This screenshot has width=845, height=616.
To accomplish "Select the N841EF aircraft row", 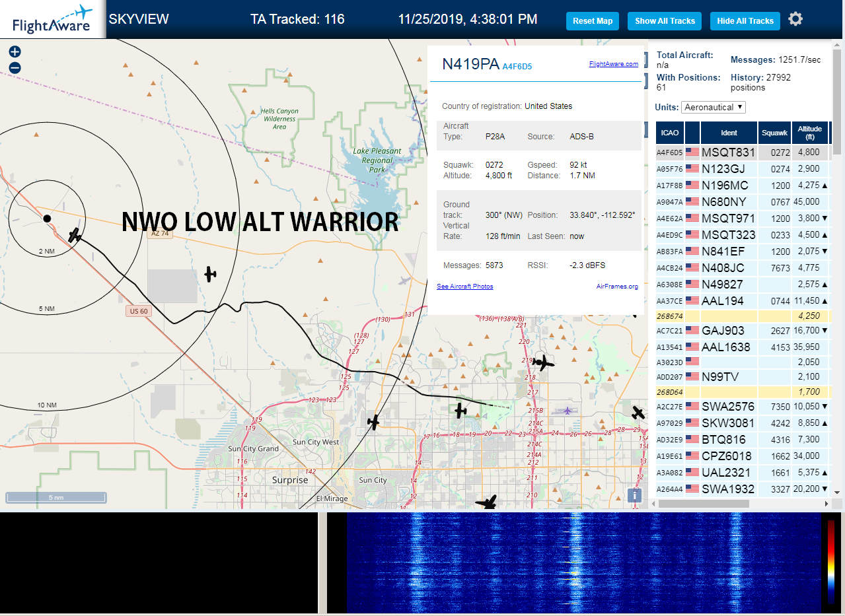I will coord(743,252).
